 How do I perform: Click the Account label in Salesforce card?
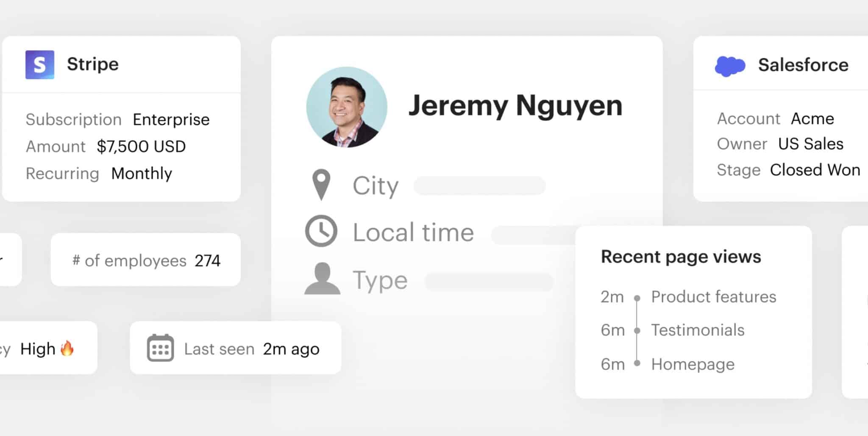[x=748, y=119]
